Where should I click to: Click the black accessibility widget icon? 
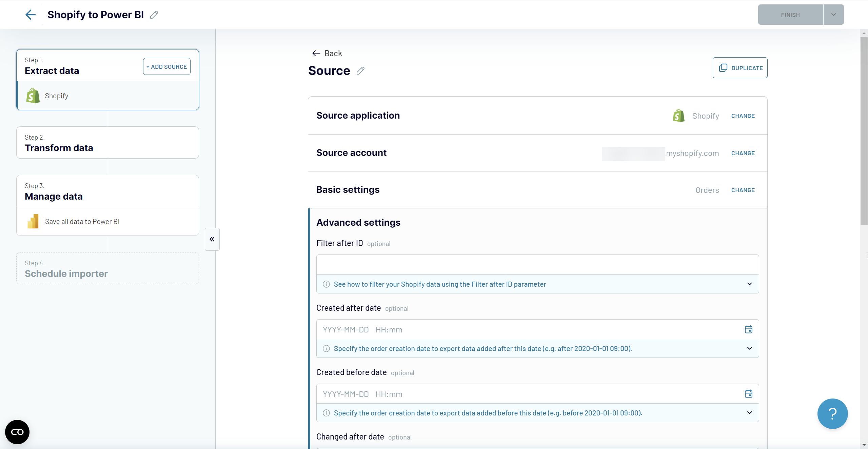[17, 432]
